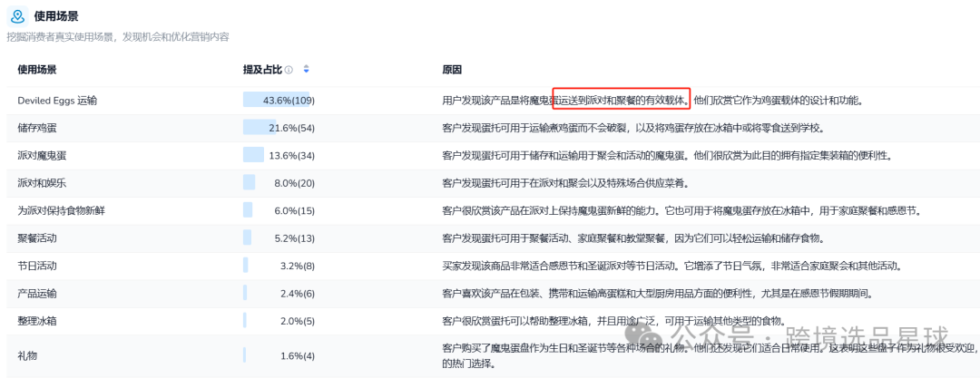
Task: Click the info icon next to 提及占比
Action: (x=289, y=70)
